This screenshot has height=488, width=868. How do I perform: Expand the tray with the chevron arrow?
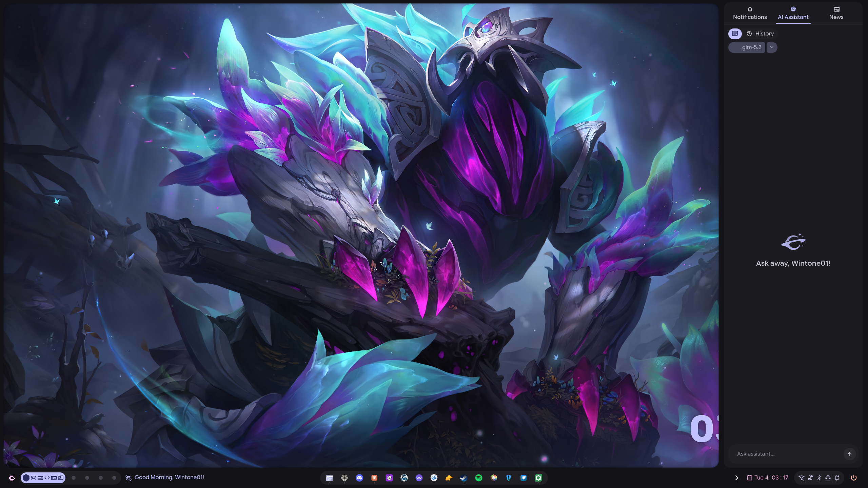tap(736, 478)
